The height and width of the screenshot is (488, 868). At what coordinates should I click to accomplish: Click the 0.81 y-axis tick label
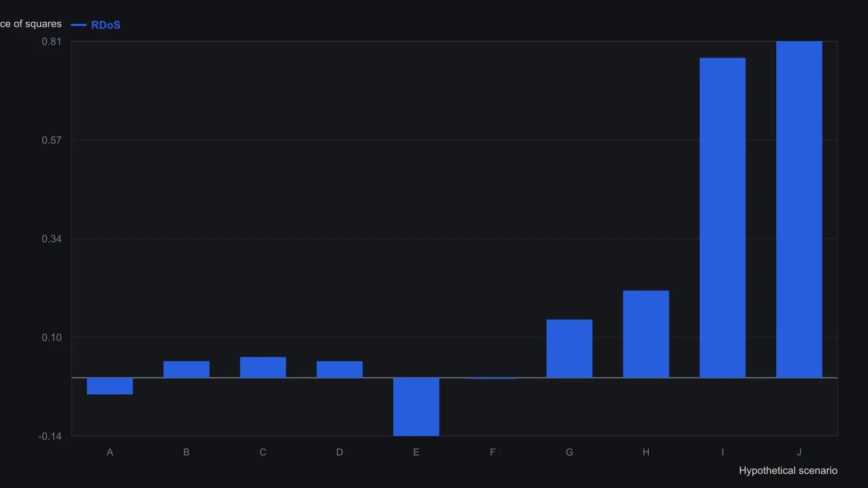point(52,42)
